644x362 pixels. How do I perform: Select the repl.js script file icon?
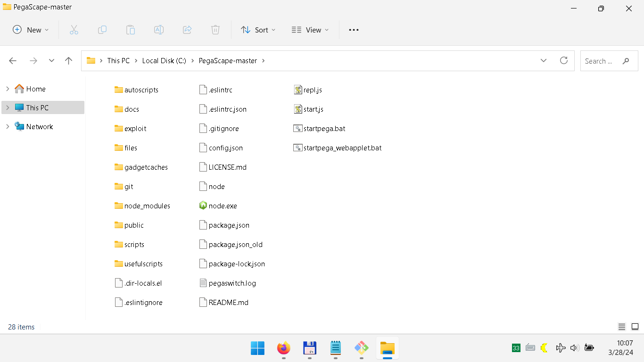click(298, 90)
